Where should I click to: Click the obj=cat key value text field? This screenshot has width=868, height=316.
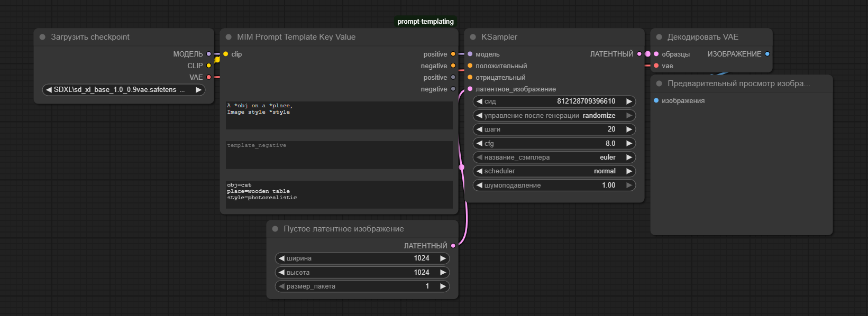pyautogui.click(x=339, y=194)
